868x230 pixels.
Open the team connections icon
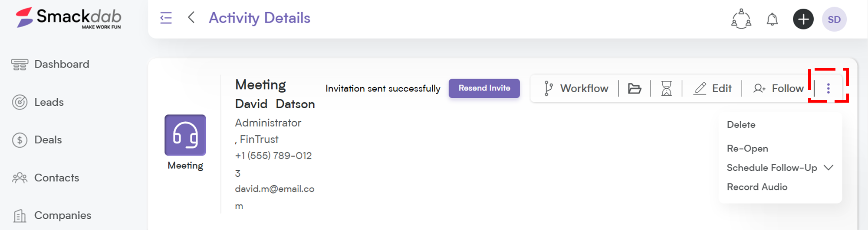pyautogui.click(x=741, y=19)
